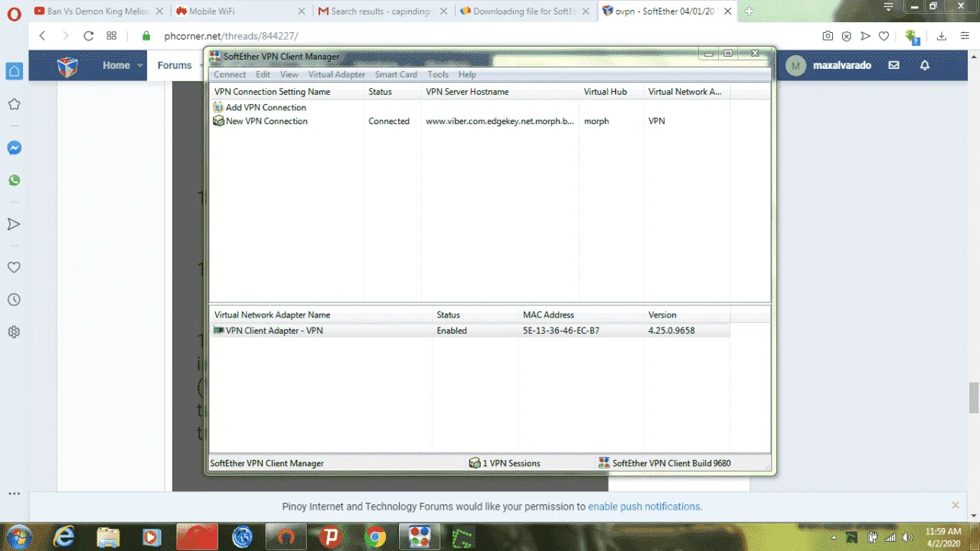This screenshot has height=551, width=980.
Task: Open the heart icon in the Opera sidebar
Action: click(14, 267)
